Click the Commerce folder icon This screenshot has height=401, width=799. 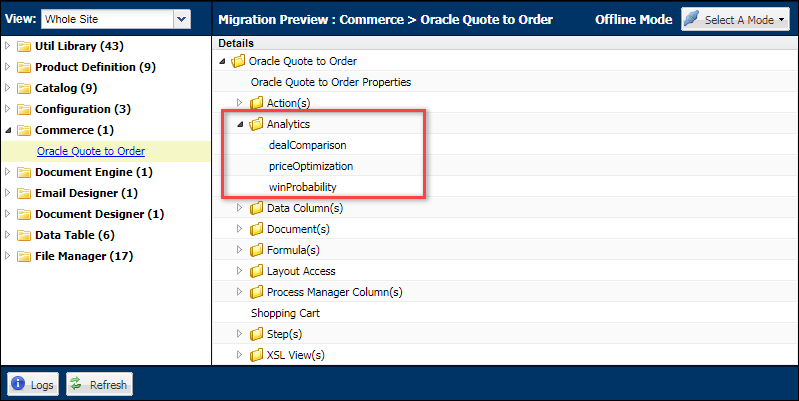pyautogui.click(x=23, y=130)
